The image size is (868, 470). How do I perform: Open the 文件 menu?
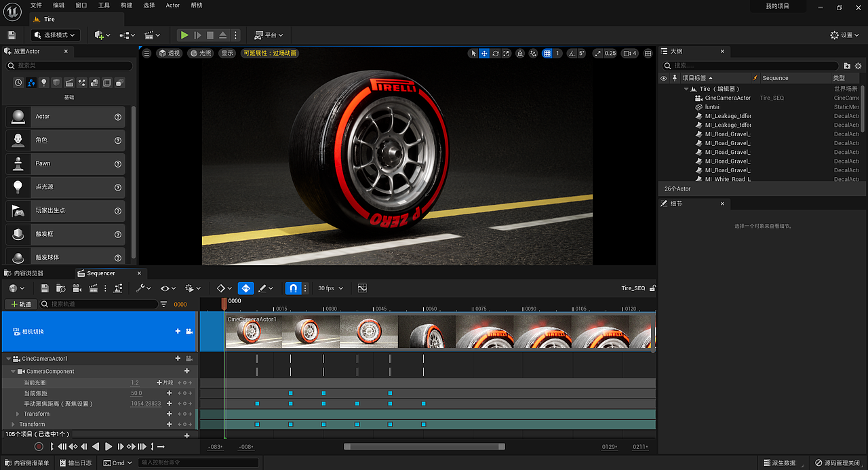[x=36, y=5]
